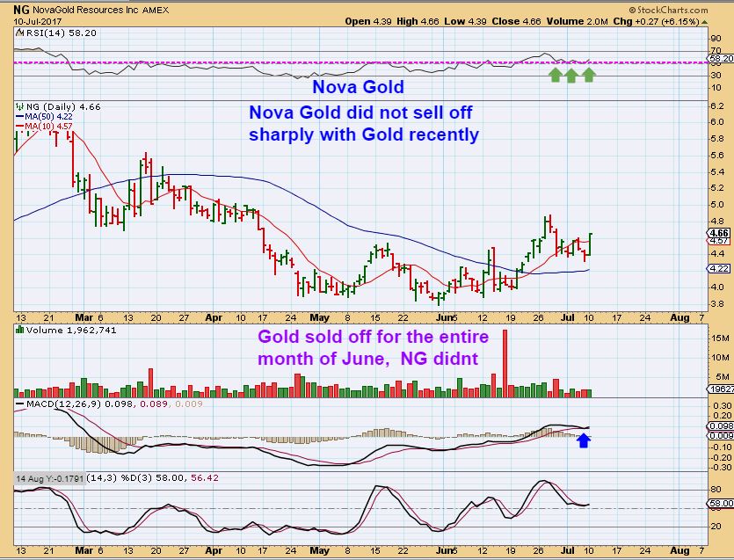The height and width of the screenshot is (560, 734).
Task: Click the 15M volume axis label
Action: click(x=721, y=338)
